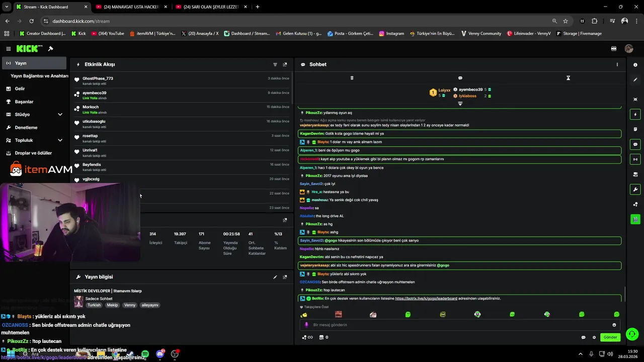The image size is (644, 362).
Task: Open the filter icon in Etkinlik Akışı
Action: pos(275,64)
